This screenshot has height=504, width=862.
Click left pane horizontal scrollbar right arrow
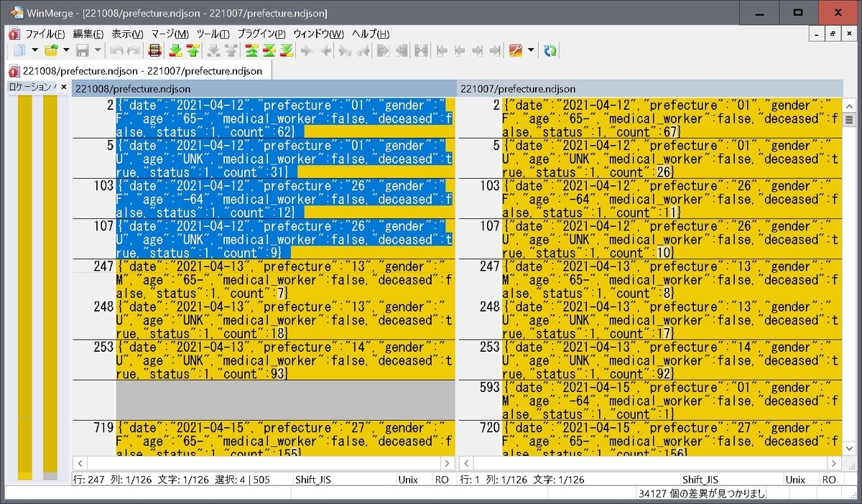point(448,464)
